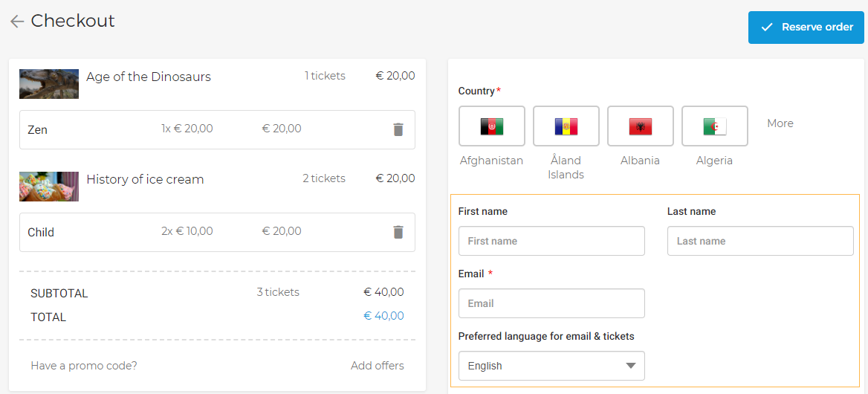The height and width of the screenshot is (394, 868).
Task: Click the Age of the Dinosaurs title
Action: [x=149, y=77]
